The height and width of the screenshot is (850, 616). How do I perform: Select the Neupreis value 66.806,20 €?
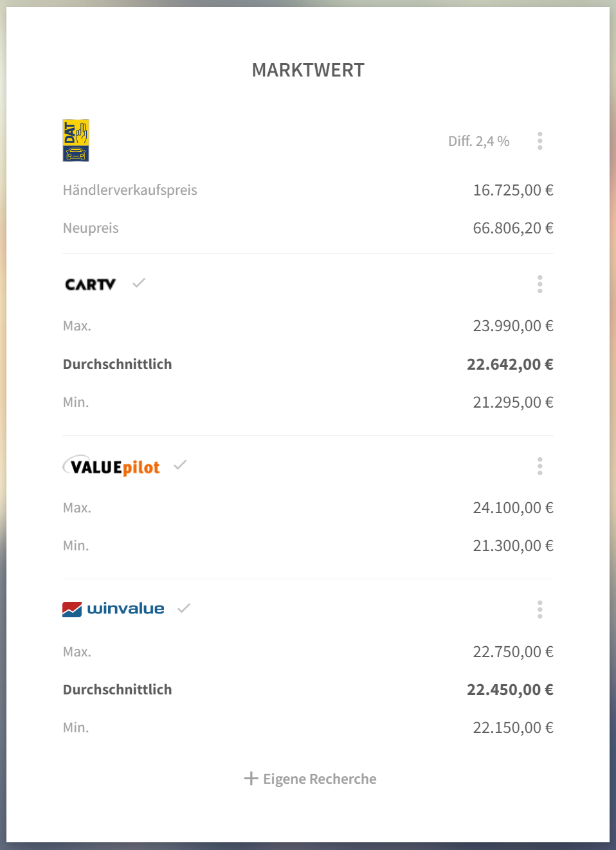coord(513,228)
